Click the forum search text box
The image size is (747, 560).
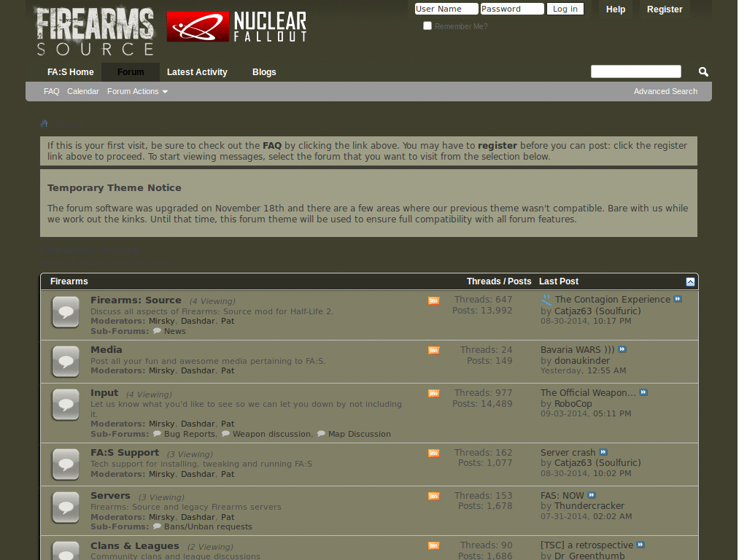[636, 71]
